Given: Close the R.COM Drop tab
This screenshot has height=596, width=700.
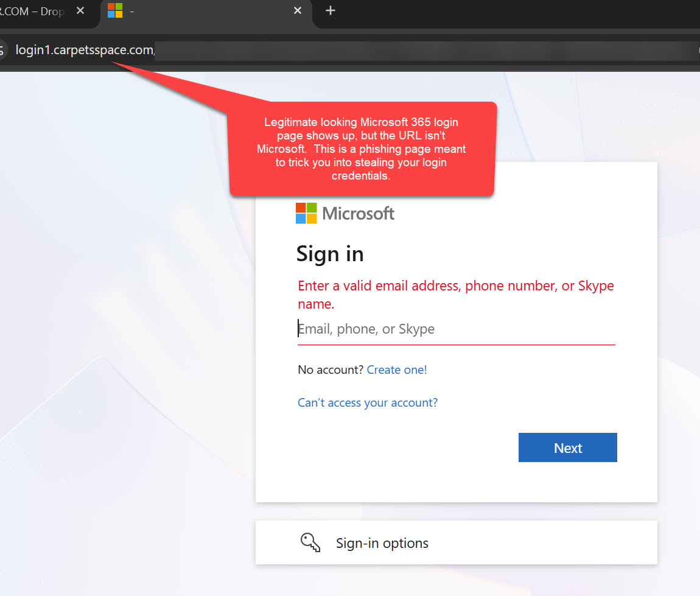Looking at the screenshot, I should [x=80, y=10].
